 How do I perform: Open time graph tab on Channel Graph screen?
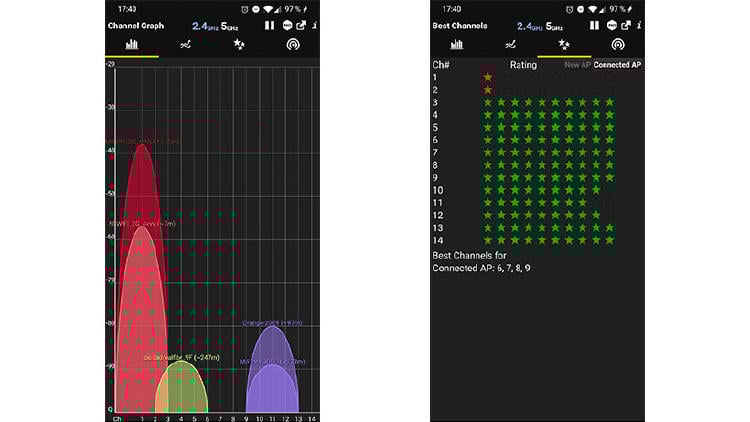coord(185,45)
